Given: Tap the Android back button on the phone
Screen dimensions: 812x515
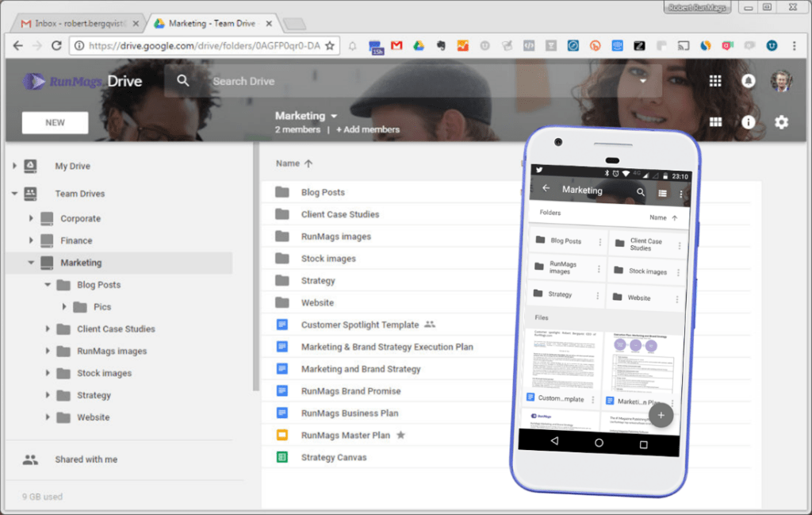Looking at the screenshot, I should coord(554,440).
